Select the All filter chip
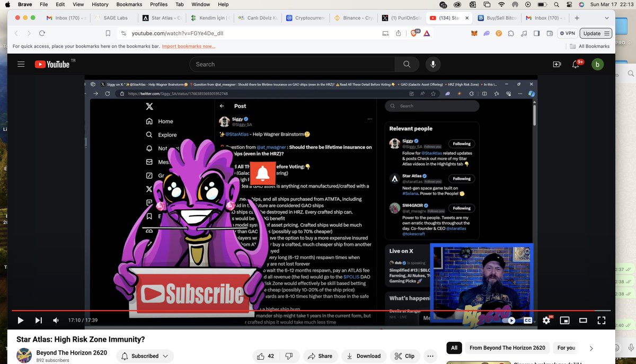This screenshot has width=636, height=364. point(454,348)
